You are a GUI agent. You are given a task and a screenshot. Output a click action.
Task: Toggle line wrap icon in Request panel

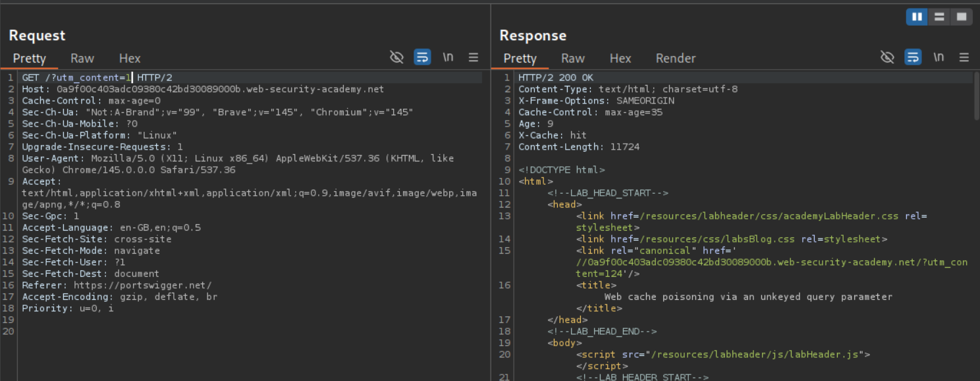422,57
